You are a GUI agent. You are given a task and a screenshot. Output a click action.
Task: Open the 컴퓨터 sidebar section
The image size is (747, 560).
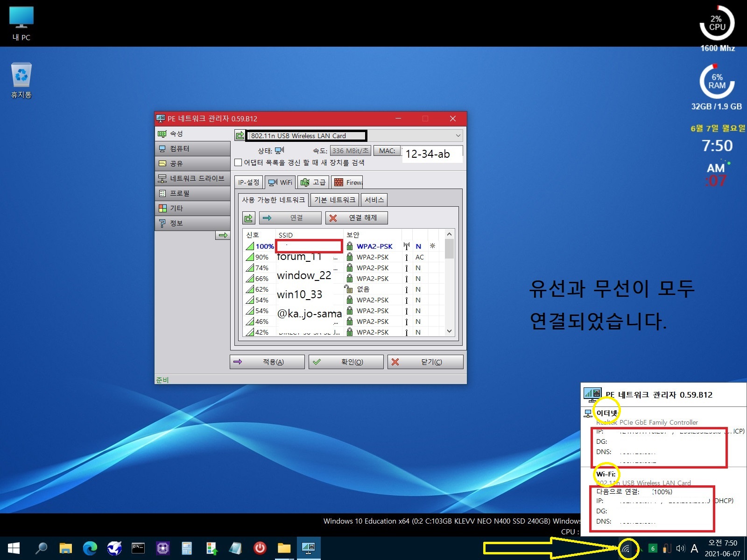coord(192,148)
